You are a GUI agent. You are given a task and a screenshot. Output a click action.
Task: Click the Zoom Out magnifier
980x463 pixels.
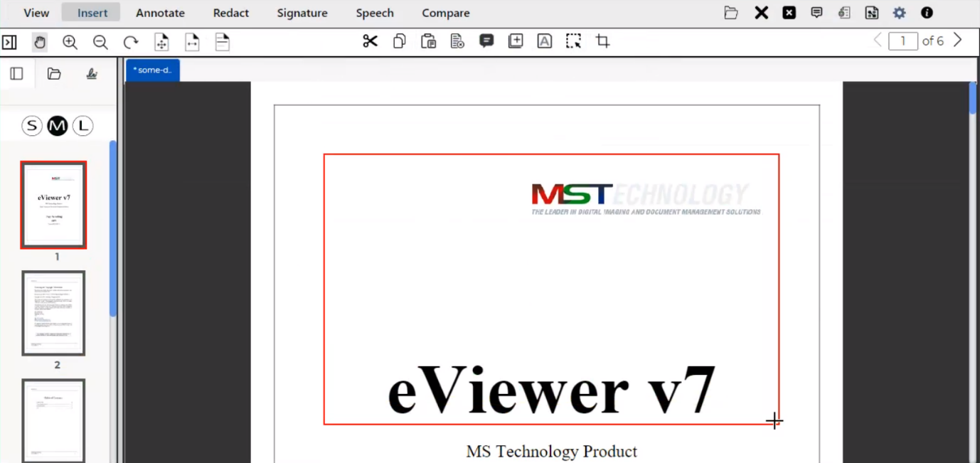pyautogui.click(x=100, y=42)
